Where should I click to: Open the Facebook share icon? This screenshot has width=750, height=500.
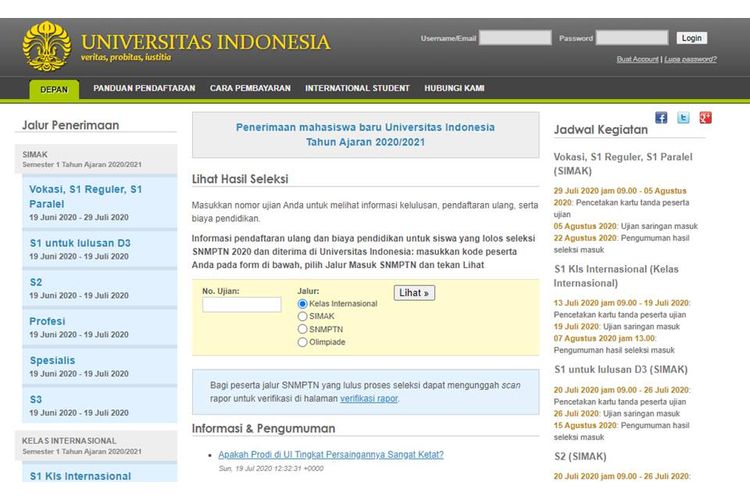coord(661,118)
